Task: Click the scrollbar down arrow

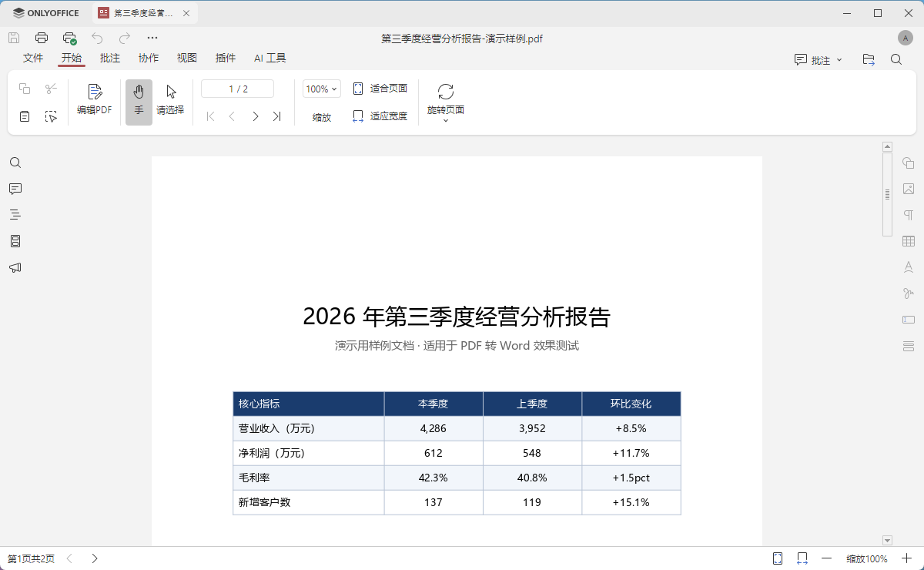Action: [887, 541]
